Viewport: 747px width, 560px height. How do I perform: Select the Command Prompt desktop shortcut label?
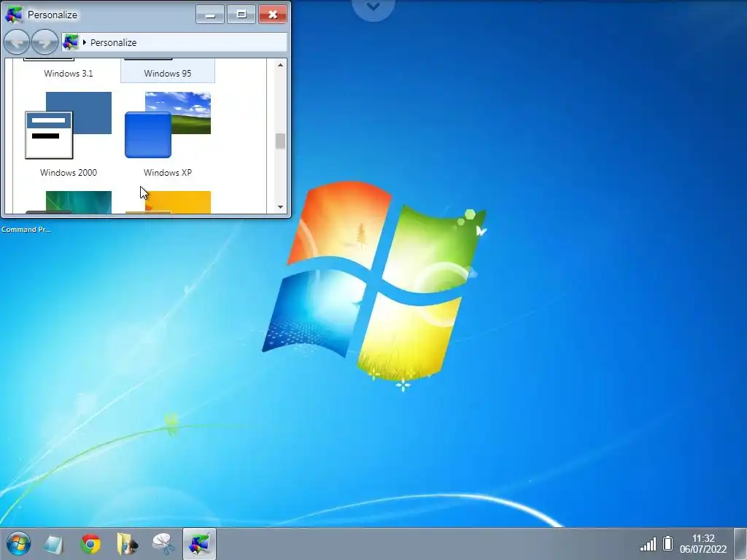point(26,230)
